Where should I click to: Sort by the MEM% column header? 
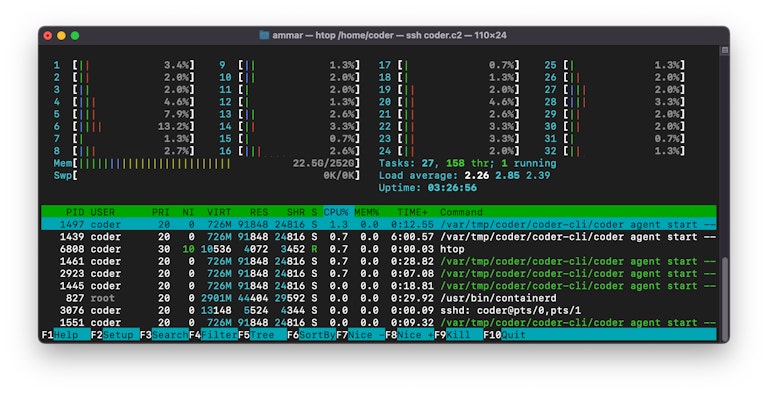366,212
